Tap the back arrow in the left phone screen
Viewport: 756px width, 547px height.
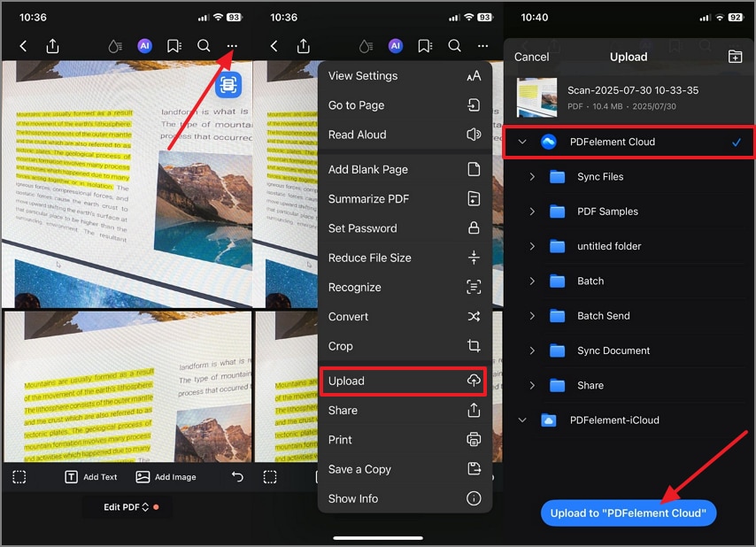(23, 46)
